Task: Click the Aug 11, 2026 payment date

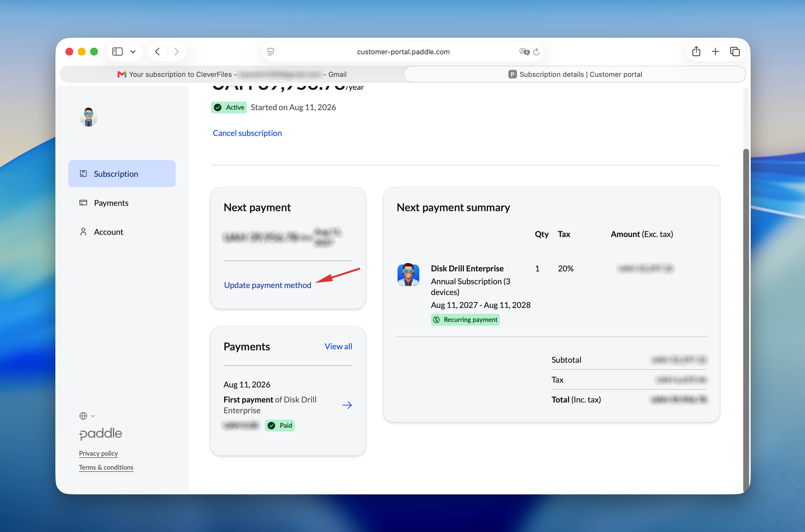Action: [x=247, y=384]
